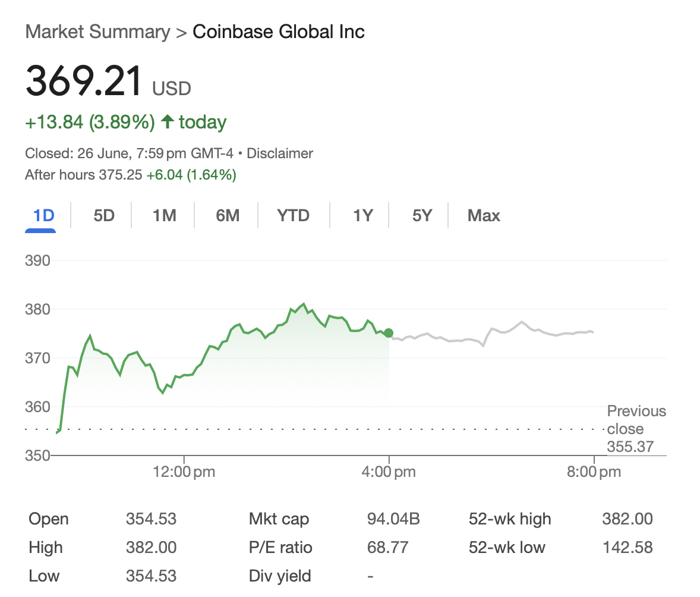Click the green closing price dot
The width and height of the screenshot is (700, 597).
pyautogui.click(x=389, y=333)
